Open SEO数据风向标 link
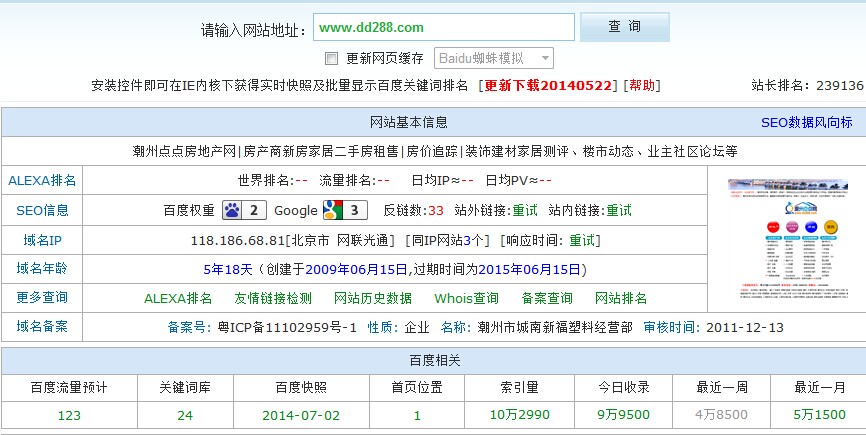The width and height of the screenshot is (866, 435). tap(806, 123)
